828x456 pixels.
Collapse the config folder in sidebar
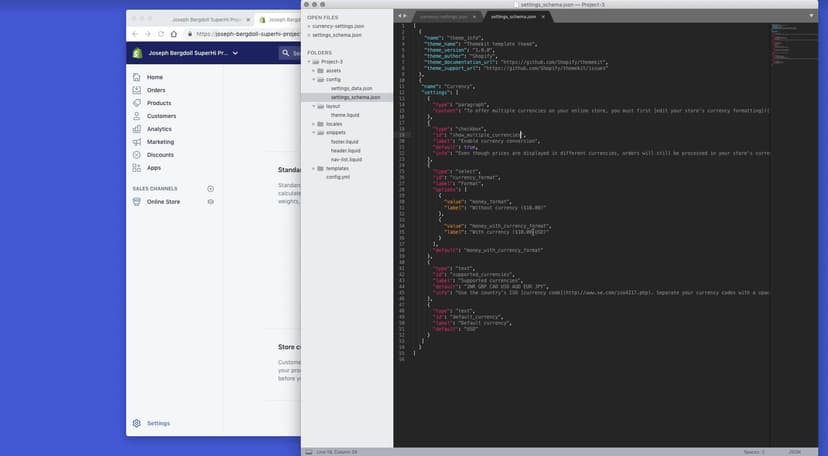coord(315,79)
